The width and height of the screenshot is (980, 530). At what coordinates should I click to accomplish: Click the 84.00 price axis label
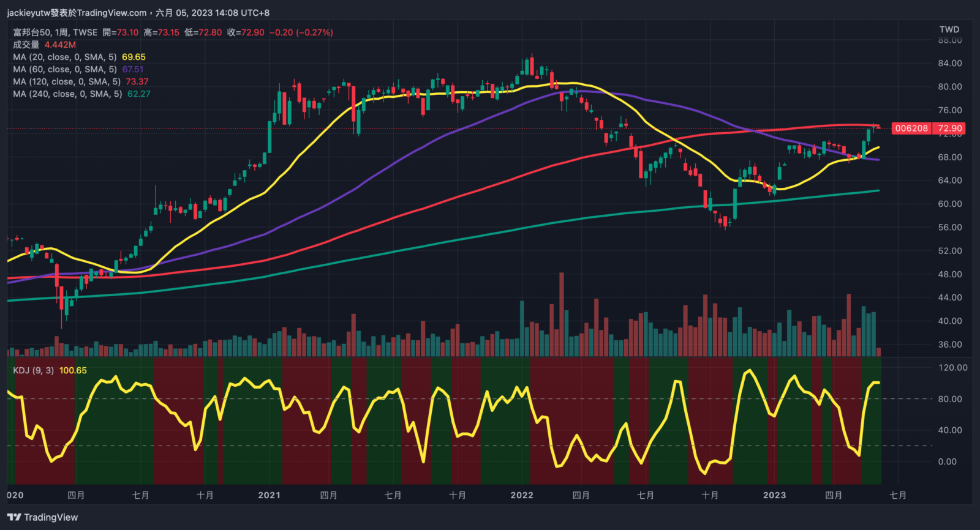[x=949, y=63]
